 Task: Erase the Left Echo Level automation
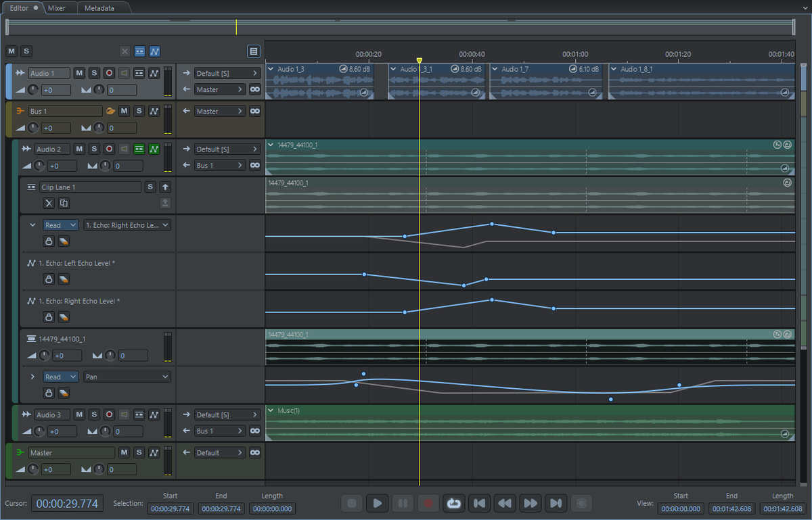64,279
